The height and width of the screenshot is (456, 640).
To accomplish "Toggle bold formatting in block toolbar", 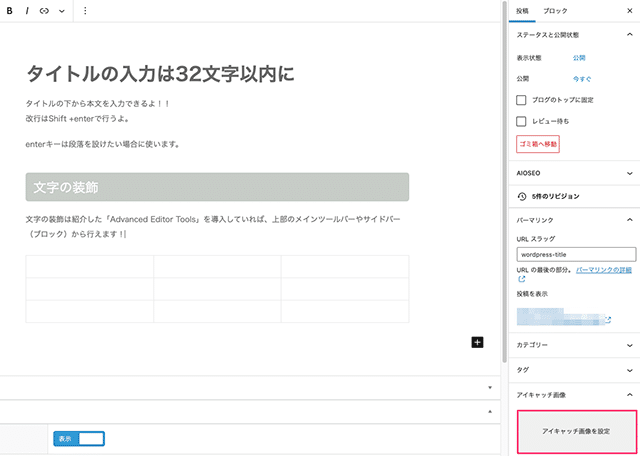I will tap(9, 10).
